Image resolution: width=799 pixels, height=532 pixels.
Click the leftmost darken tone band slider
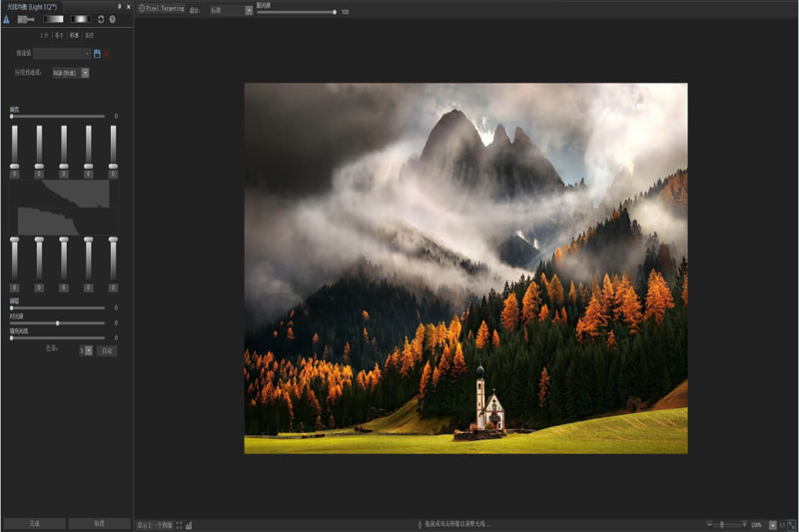click(14, 260)
